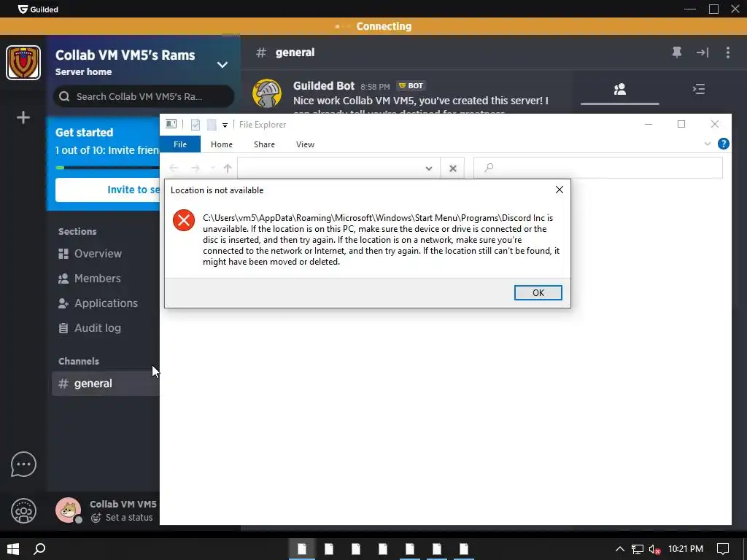Click stop loading X in address bar
The height and width of the screenshot is (560, 747).
click(452, 168)
